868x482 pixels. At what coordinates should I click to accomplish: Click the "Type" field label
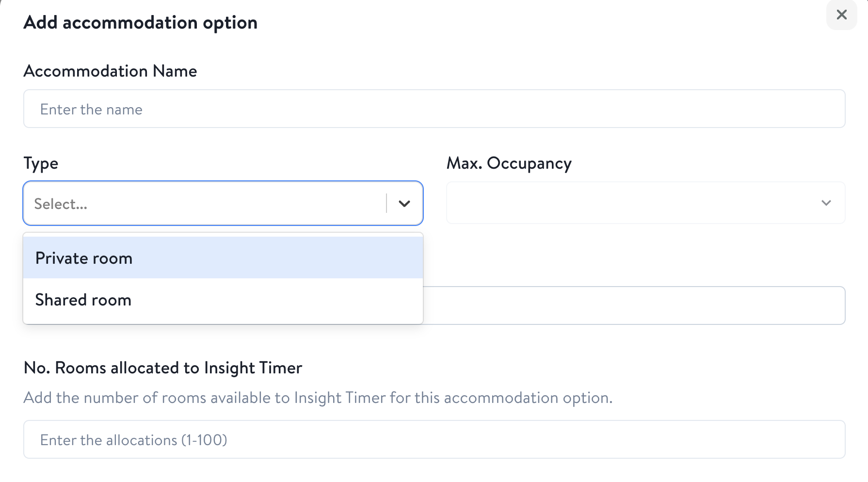click(41, 163)
